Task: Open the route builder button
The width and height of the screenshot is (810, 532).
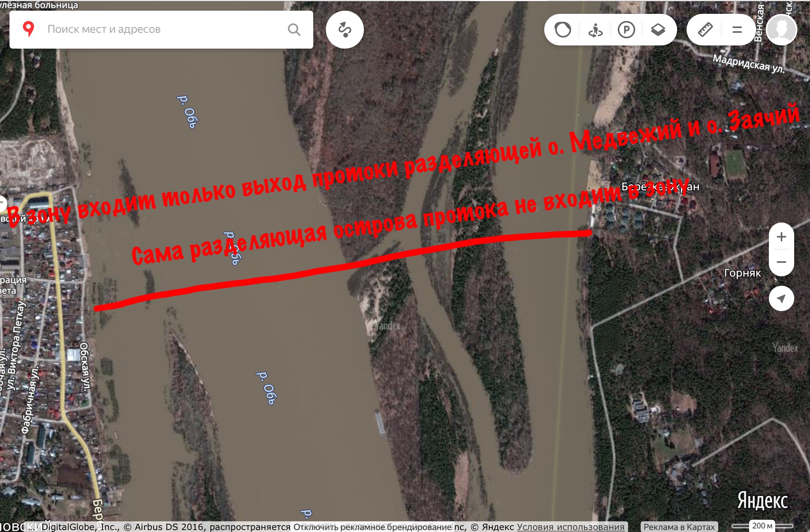Action: (x=344, y=30)
